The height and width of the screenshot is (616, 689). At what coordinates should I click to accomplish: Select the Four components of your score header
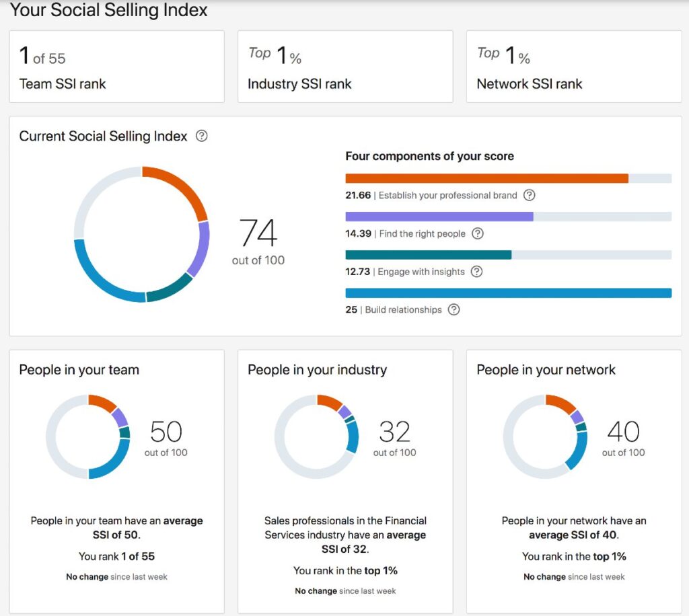(429, 156)
